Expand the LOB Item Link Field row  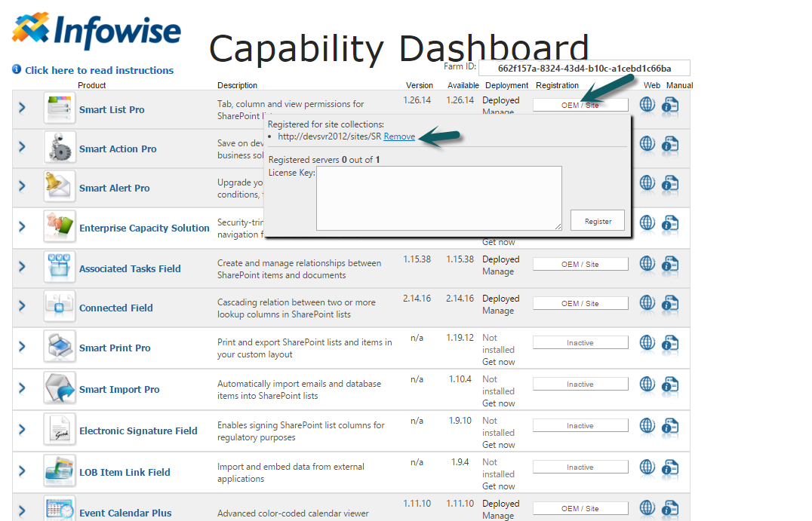22,470
